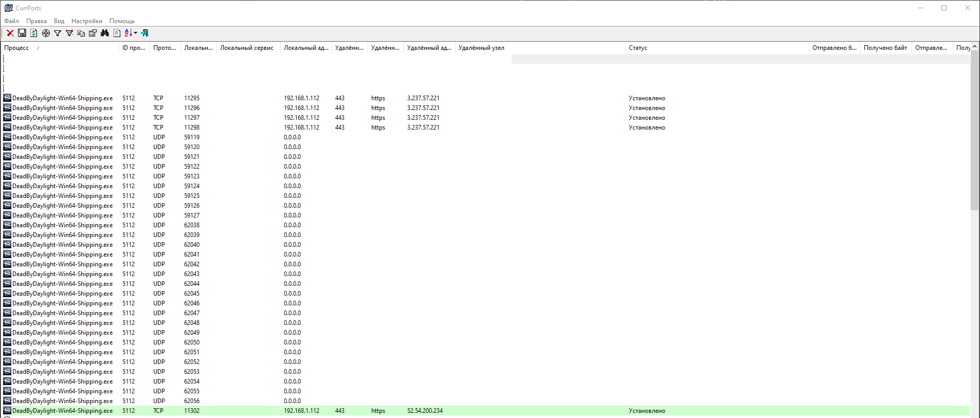This screenshot has width=980, height=418.
Task: Click the UDP protocol cell on port 62048 row
Action: (x=159, y=322)
